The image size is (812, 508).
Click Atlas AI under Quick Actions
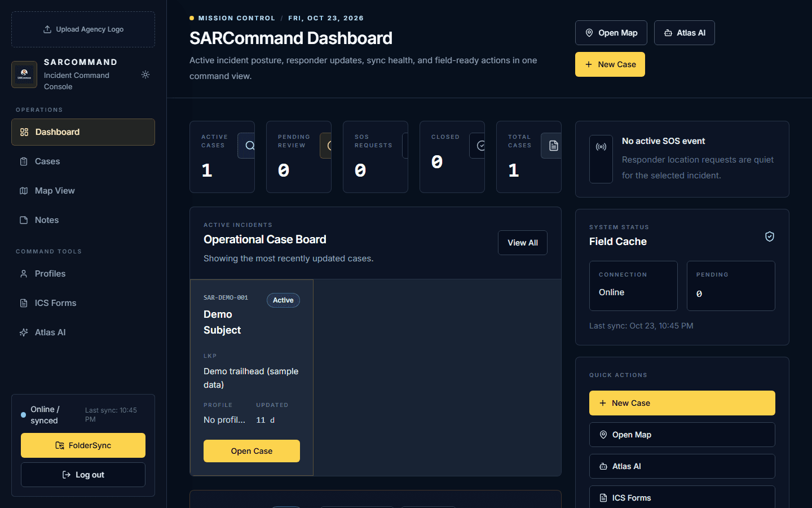682,466
